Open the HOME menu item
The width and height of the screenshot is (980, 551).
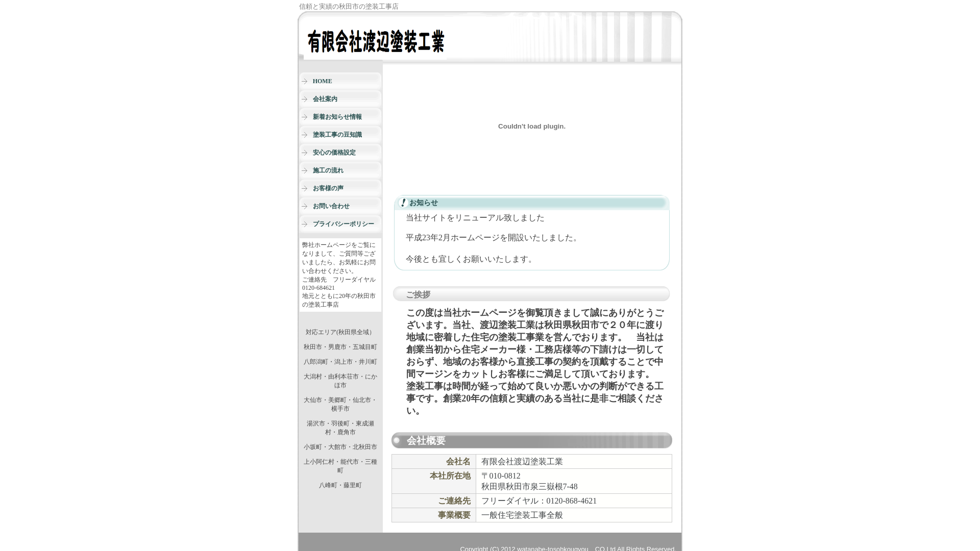click(322, 81)
